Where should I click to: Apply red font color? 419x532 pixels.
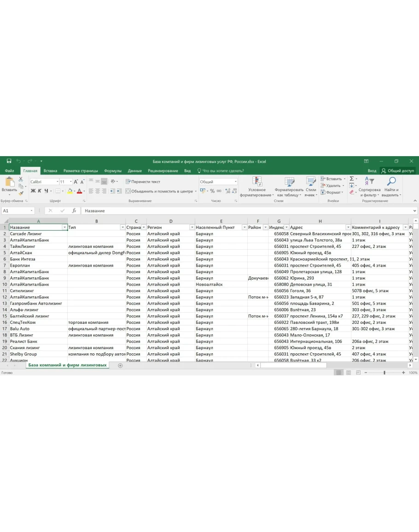[x=79, y=191]
